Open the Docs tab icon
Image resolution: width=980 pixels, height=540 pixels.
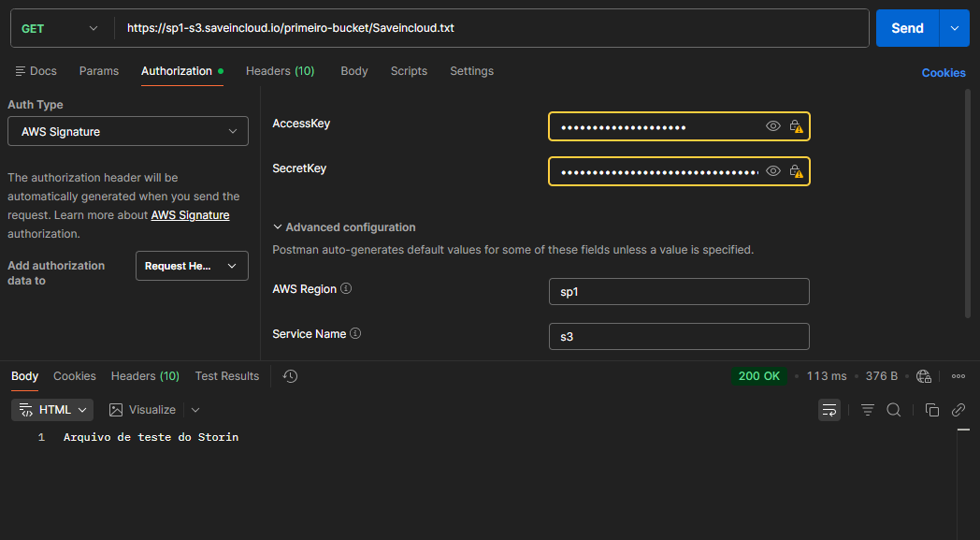tap(21, 71)
